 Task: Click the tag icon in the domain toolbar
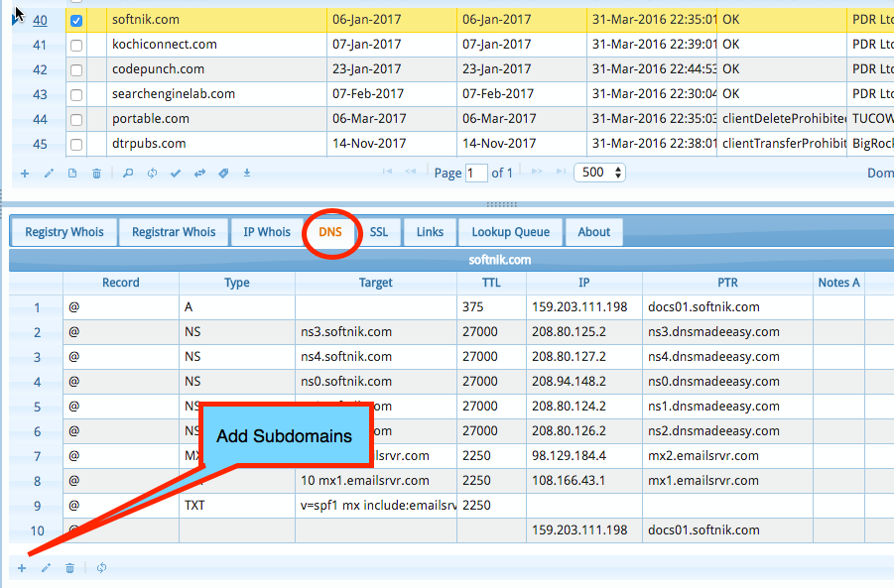point(223,174)
